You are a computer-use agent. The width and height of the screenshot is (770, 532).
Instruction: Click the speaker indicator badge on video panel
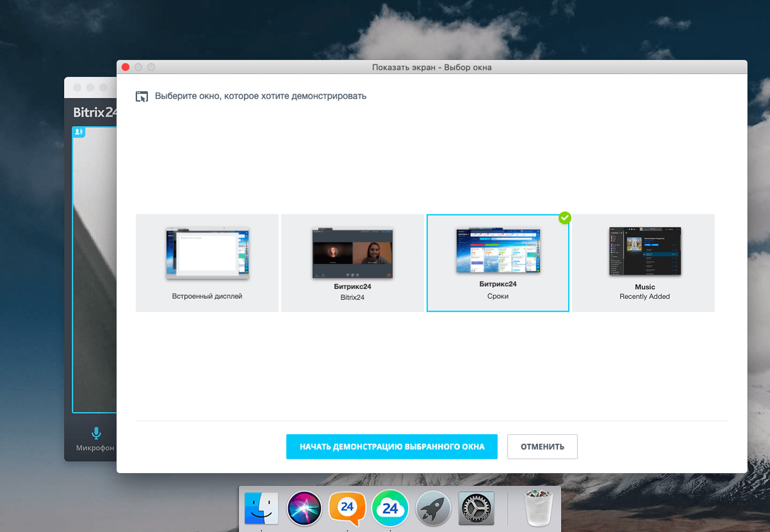[79, 132]
